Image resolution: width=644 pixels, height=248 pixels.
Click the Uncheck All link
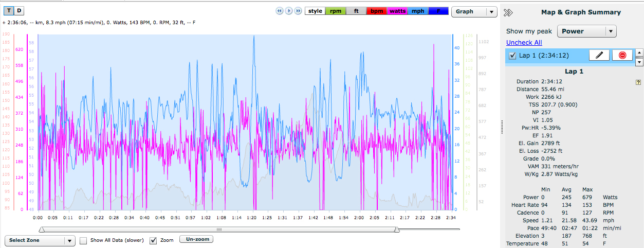click(x=524, y=43)
